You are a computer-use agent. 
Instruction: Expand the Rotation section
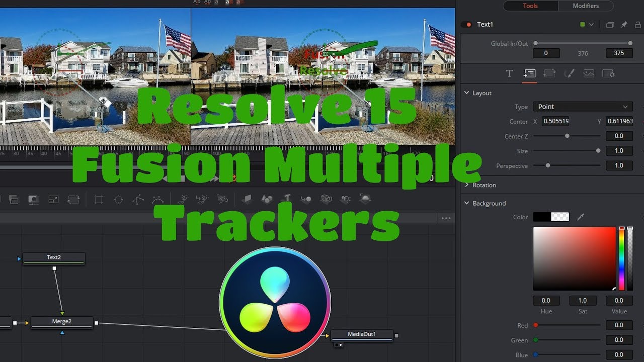click(x=467, y=185)
